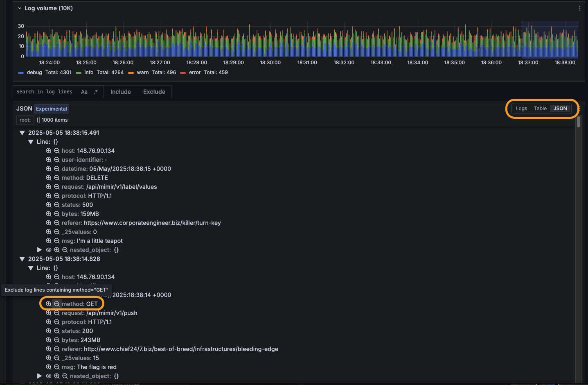Image resolution: width=588 pixels, height=385 pixels.
Task: Add include filter for method DELETE
Action: click(48, 178)
